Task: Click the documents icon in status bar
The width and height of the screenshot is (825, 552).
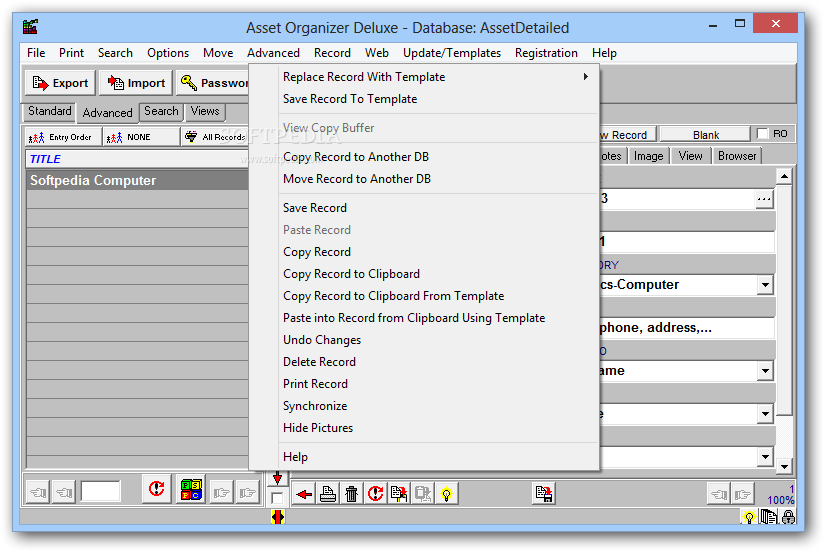Action: coord(769,517)
